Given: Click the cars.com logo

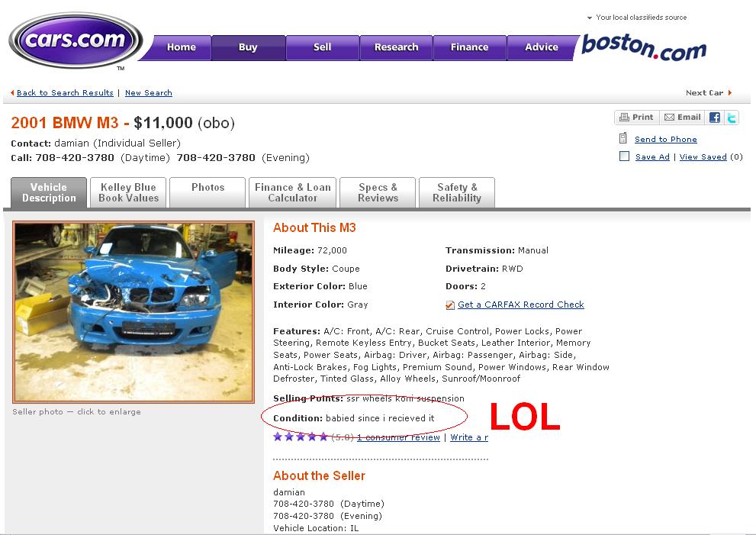Looking at the screenshot, I should pyautogui.click(x=76, y=40).
